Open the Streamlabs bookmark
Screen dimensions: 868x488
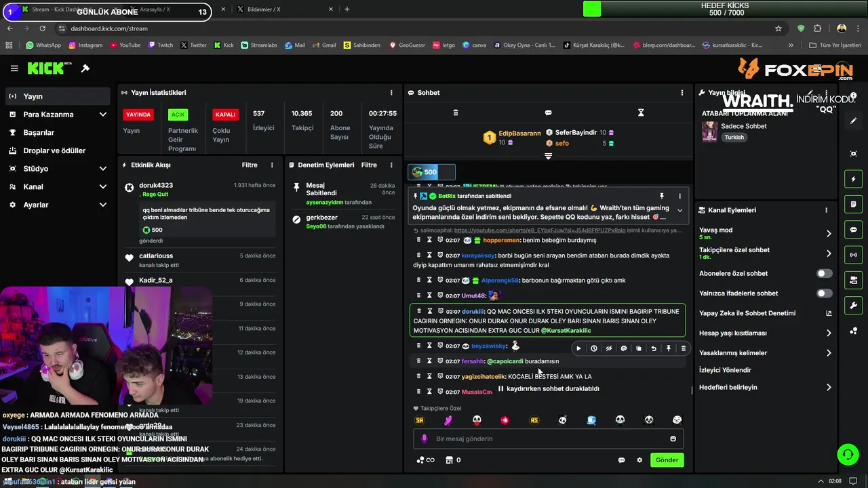[x=258, y=45]
